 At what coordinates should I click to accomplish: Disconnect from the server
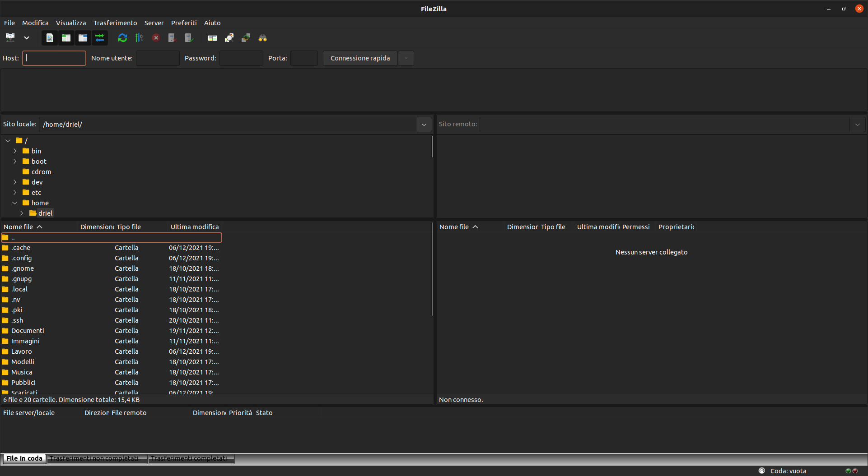pos(172,38)
